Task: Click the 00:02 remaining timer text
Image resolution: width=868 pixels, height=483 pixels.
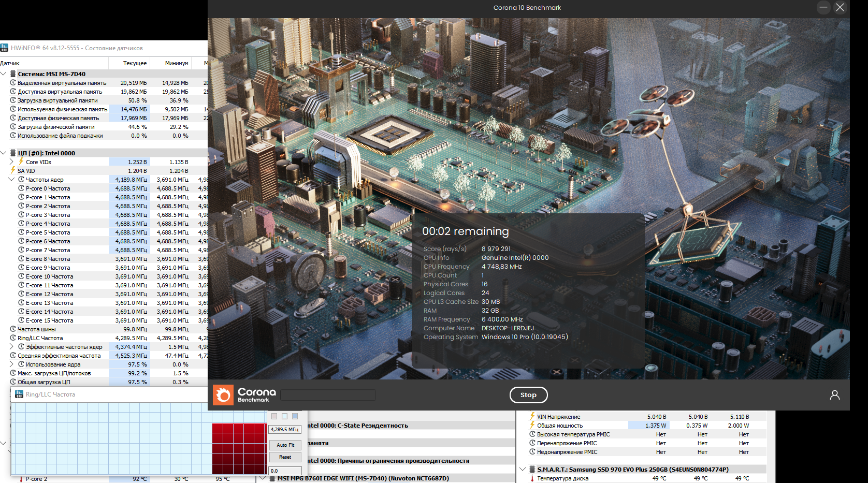Action: 466,231
